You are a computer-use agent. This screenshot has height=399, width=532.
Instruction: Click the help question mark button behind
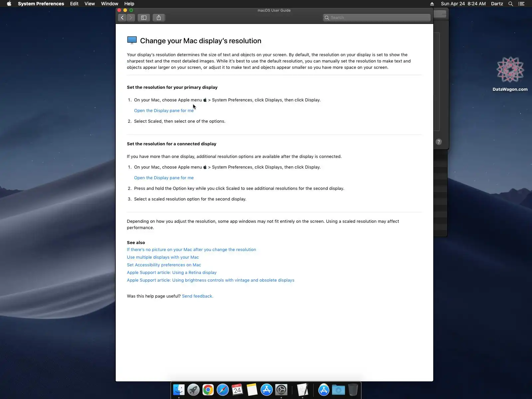pyautogui.click(x=439, y=142)
